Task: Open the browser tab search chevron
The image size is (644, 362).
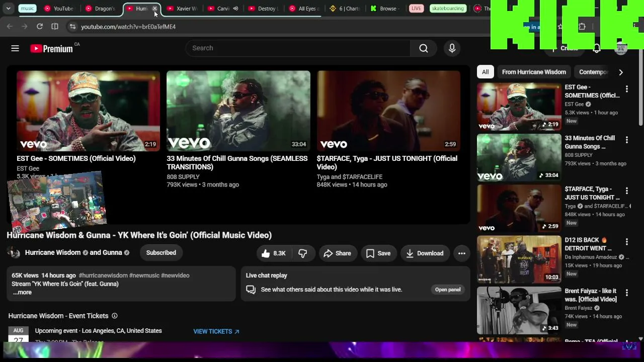Action: point(8,9)
